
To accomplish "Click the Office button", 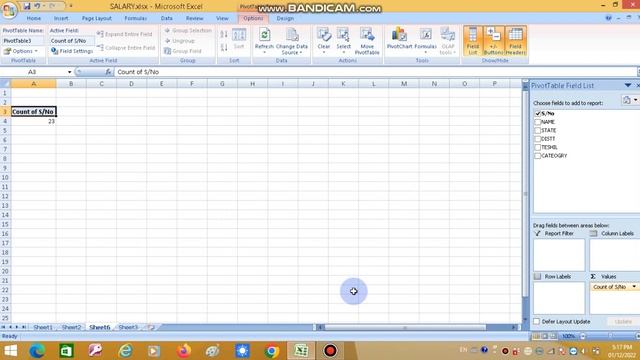I will click(9, 9).
